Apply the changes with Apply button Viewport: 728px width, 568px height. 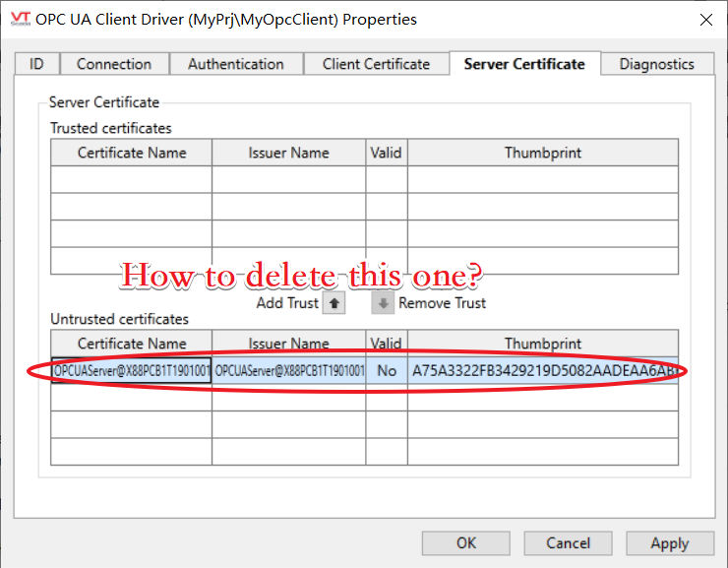pyautogui.click(x=670, y=542)
